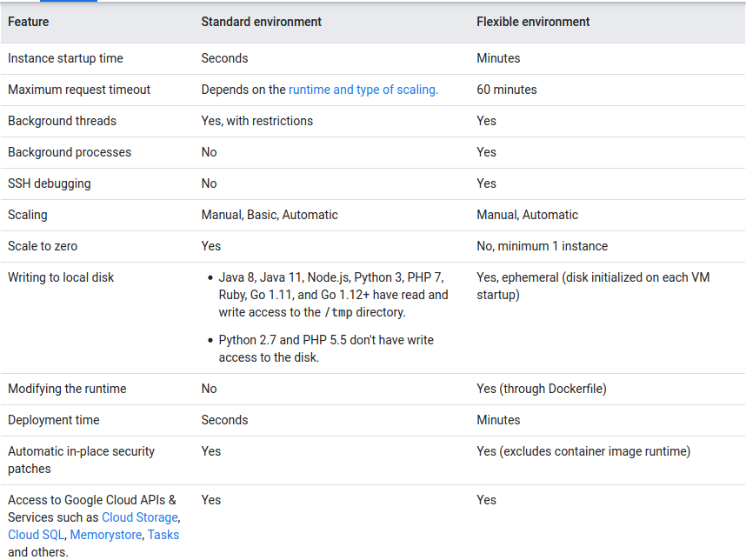Viewport: 746px width, 560px height.
Task: Click the "Yes (through Dockerfile)" cell
Action: tap(541, 389)
